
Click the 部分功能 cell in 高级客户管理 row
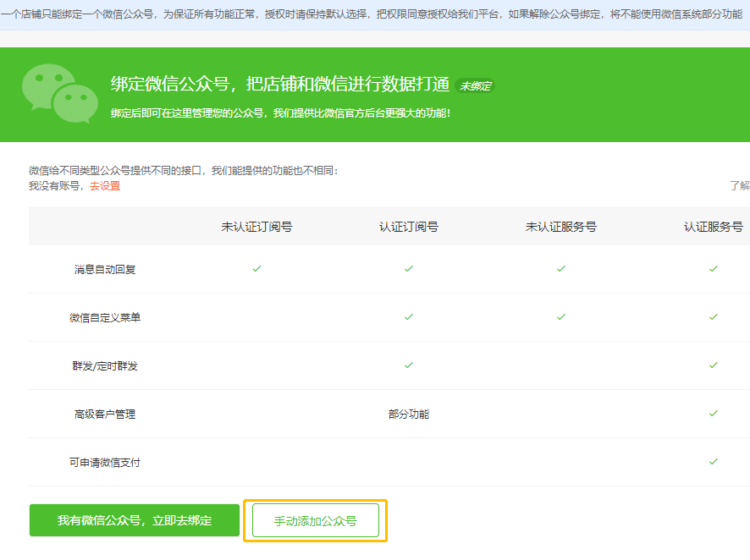pos(409,415)
